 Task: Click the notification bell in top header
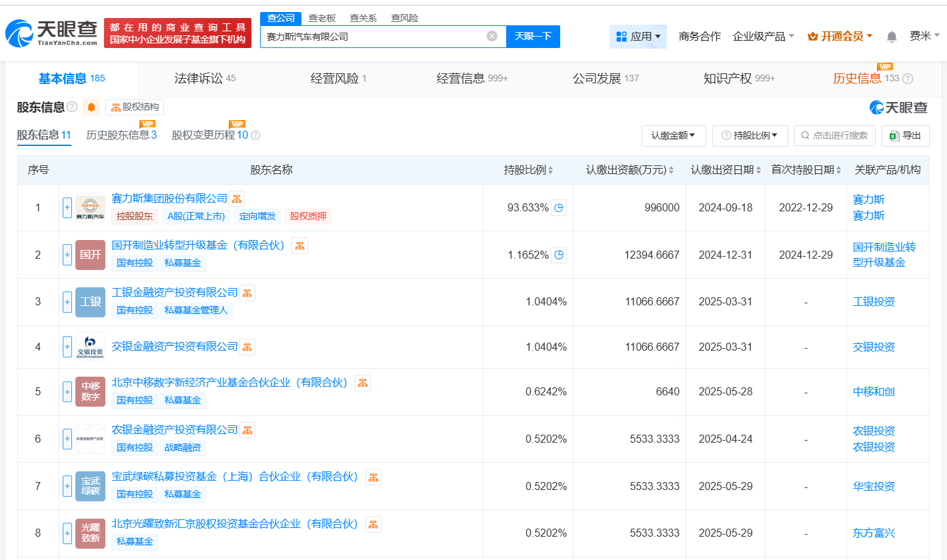tap(892, 37)
